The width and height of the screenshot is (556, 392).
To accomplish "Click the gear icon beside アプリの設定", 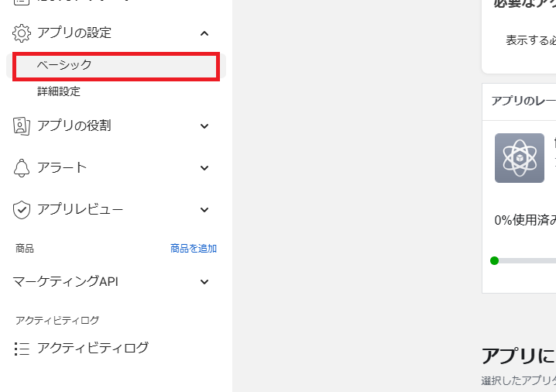I will pyautogui.click(x=22, y=33).
